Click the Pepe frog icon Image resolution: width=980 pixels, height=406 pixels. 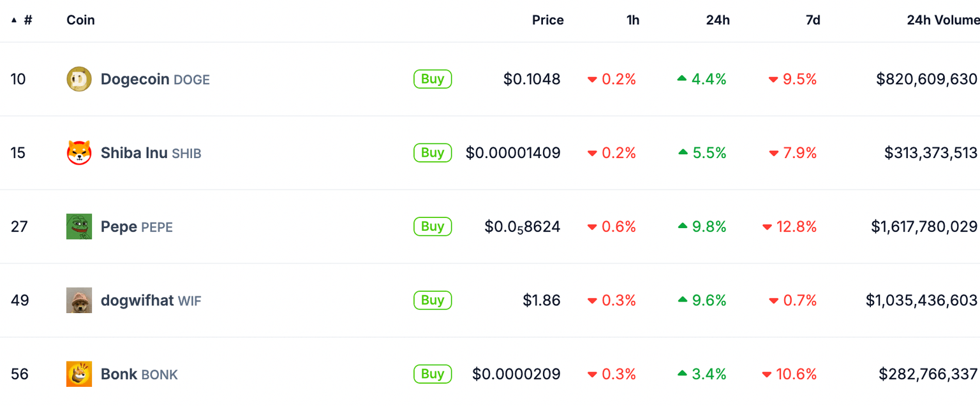click(x=79, y=226)
